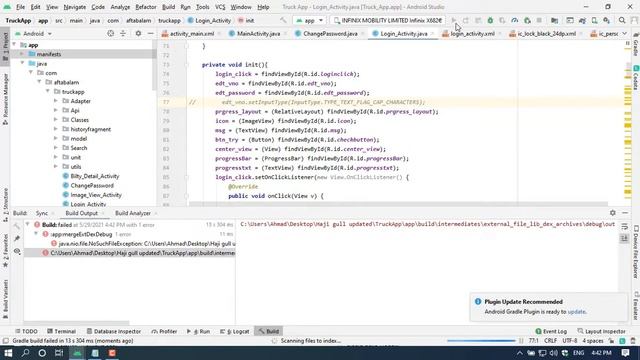This screenshot has height=360, width=640.
Task: Toggle Resource Manager side tab
Action: pyautogui.click(x=5, y=99)
